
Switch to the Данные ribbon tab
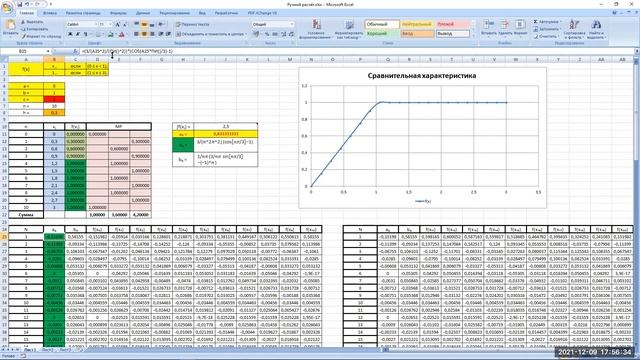pos(143,13)
